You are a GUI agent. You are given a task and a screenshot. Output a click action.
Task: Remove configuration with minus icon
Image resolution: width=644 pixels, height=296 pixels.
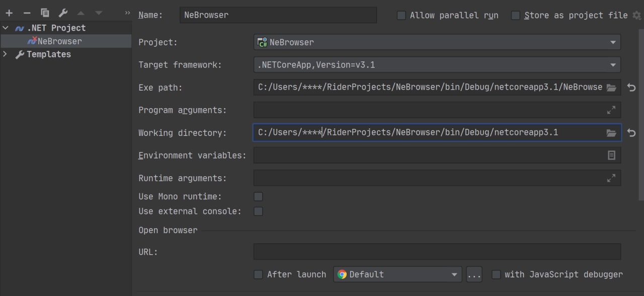pyautogui.click(x=27, y=13)
